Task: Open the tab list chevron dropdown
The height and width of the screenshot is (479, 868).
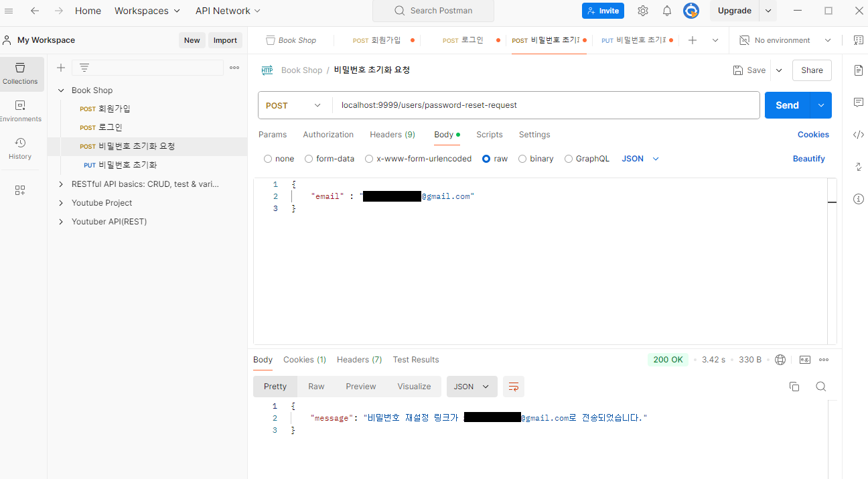Action: click(x=715, y=40)
